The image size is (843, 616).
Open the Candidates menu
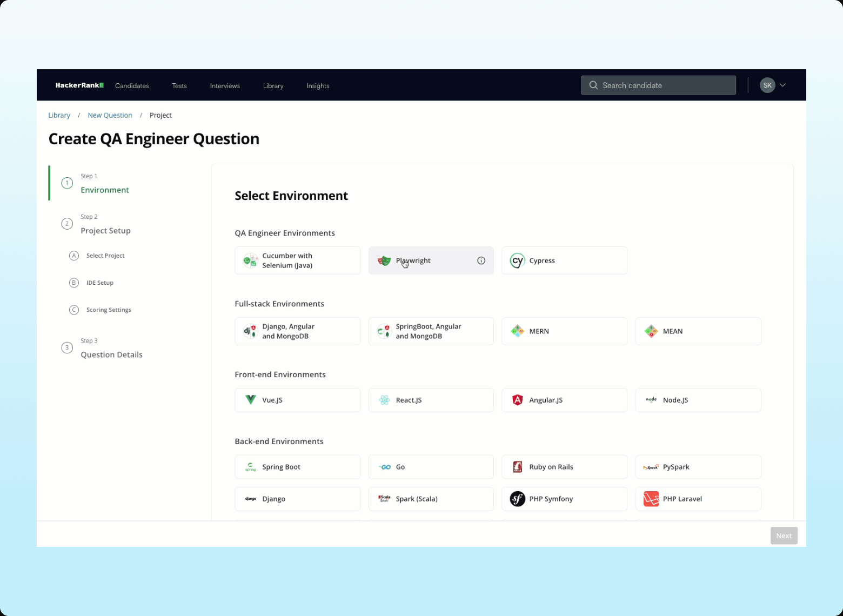click(x=132, y=86)
